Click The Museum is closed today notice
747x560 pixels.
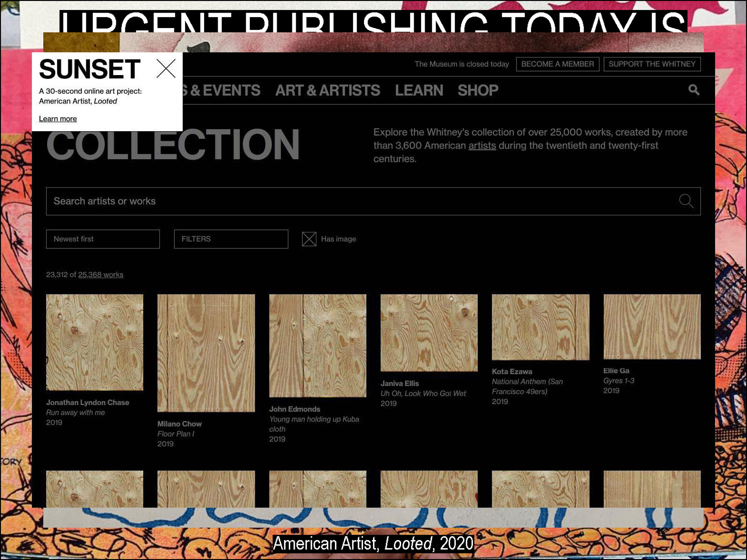click(461, 64)
